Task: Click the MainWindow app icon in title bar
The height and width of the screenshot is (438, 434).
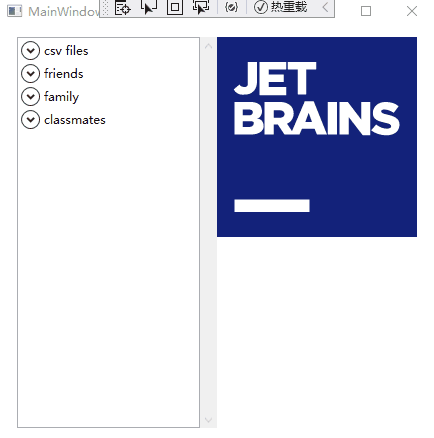Action: (15, 11)
